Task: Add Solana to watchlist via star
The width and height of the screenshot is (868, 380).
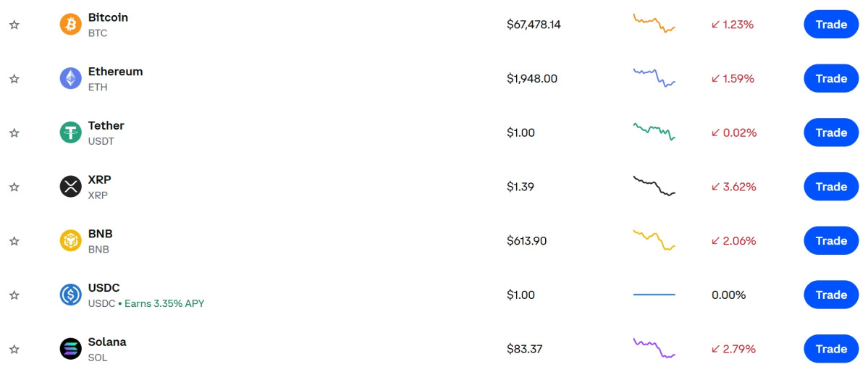Action: pyautogui.click(x=14, y=349)
